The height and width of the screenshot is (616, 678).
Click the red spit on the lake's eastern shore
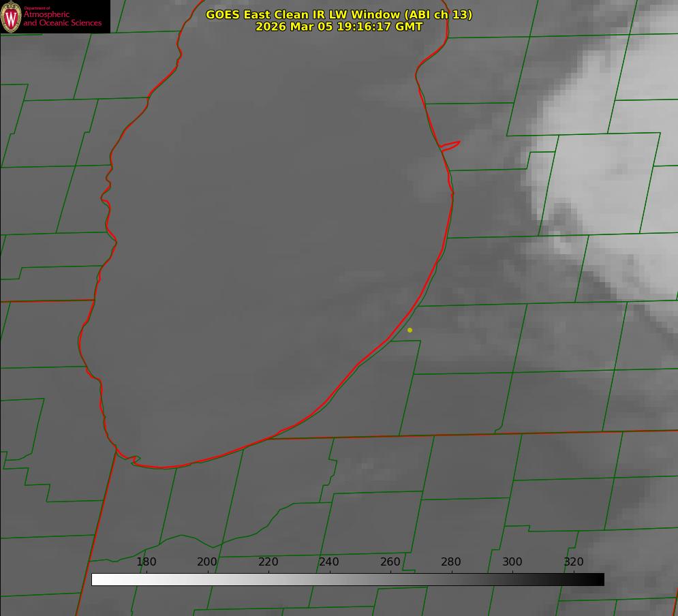click(450, 145)
